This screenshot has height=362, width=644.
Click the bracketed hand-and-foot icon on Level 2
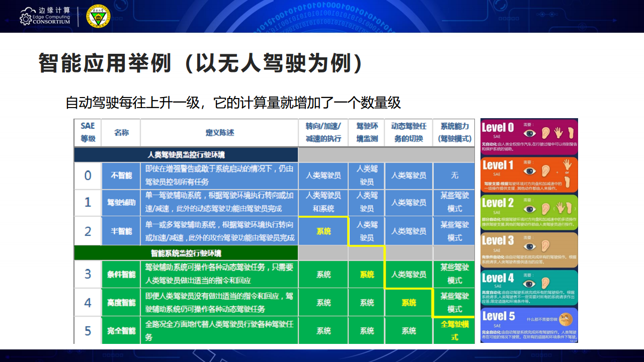tap(565, 208)
